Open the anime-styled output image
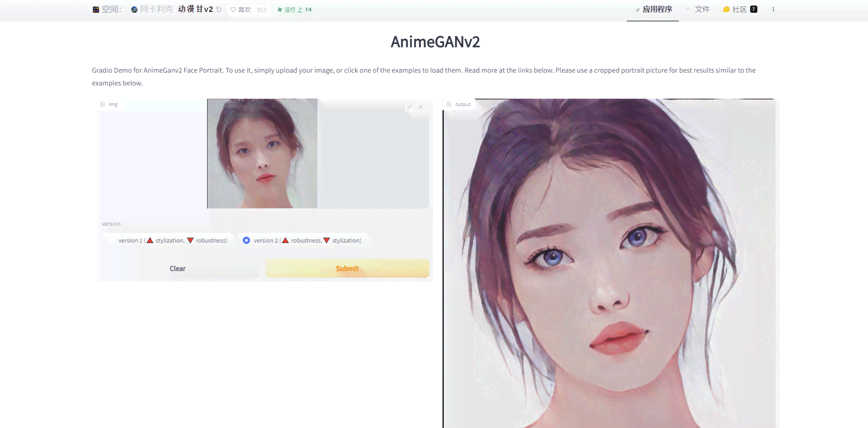868x428 pixels. click(609, 263)
